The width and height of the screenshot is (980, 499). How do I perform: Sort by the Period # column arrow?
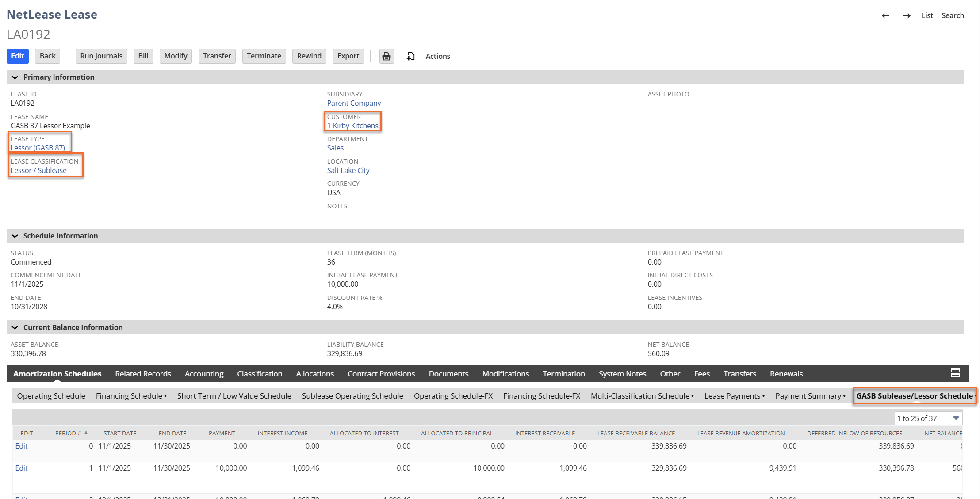[x=86, y=433]
